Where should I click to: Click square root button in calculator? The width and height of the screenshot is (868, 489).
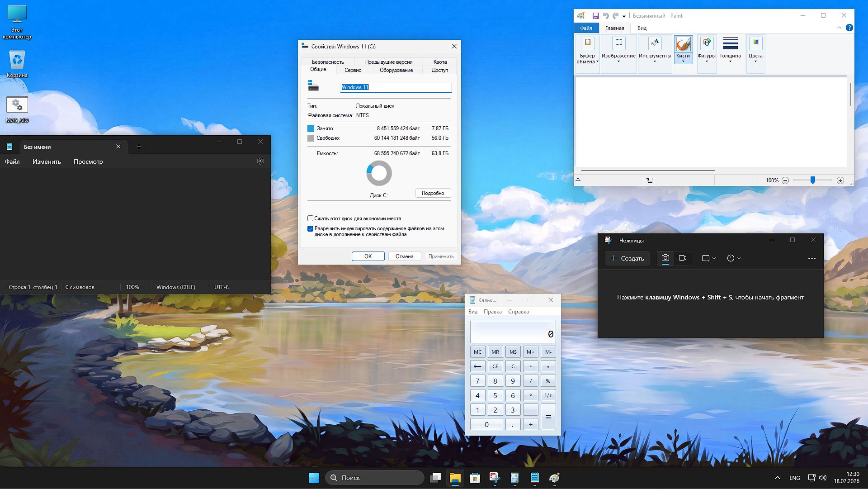pos(548,366)
